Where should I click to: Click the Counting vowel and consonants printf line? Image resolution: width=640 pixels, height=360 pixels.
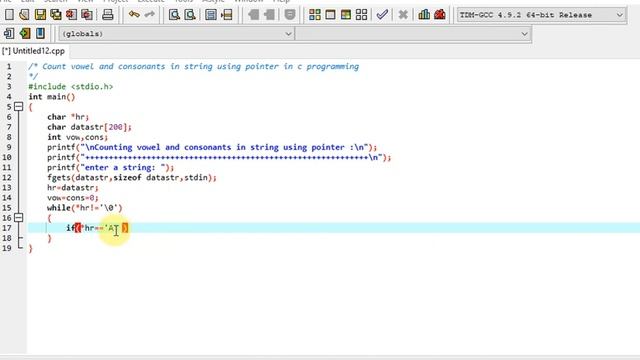click(x=212, y=147)
